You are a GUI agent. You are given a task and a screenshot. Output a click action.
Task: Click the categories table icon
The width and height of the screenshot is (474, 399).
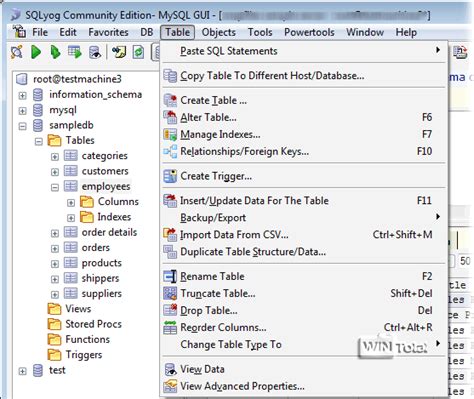tap(71, 156)
